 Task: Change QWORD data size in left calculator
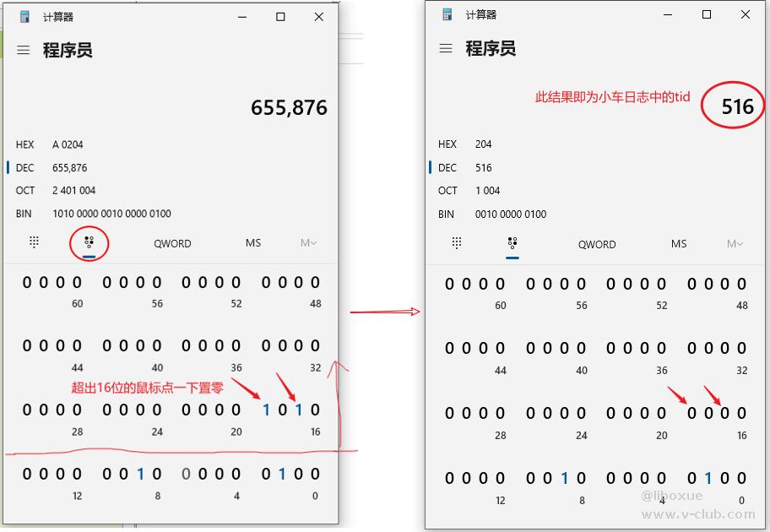click(172, 243)
